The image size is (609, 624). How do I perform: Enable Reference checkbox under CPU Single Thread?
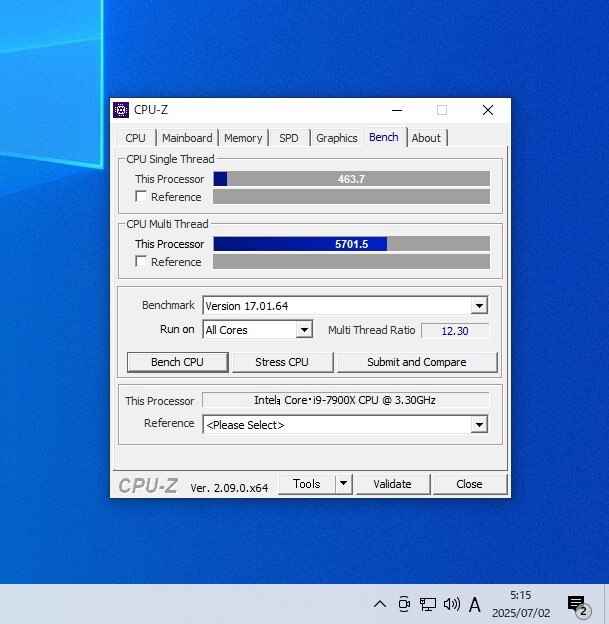point(141,197)
